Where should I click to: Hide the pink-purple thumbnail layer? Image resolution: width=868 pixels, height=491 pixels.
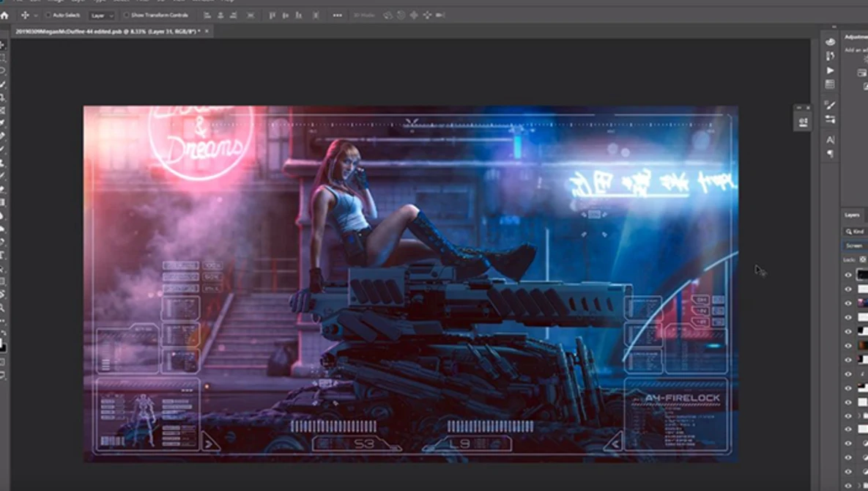pos(848,303)
